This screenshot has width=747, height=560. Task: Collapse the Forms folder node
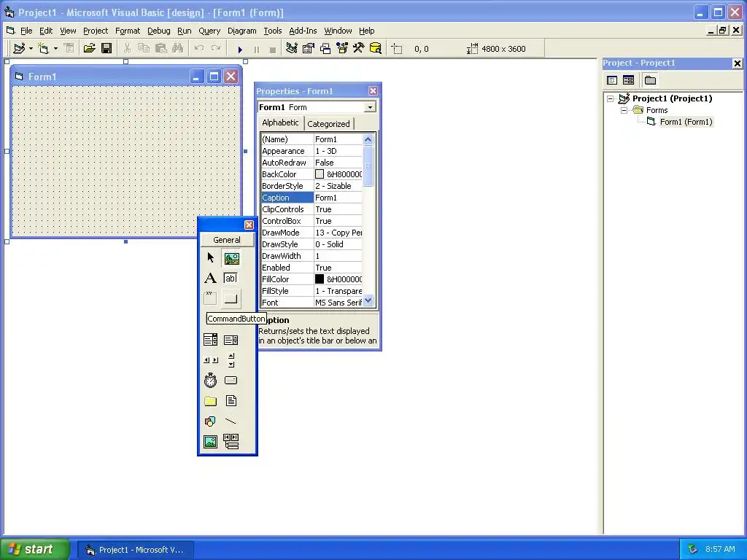(x=624, y=111)
